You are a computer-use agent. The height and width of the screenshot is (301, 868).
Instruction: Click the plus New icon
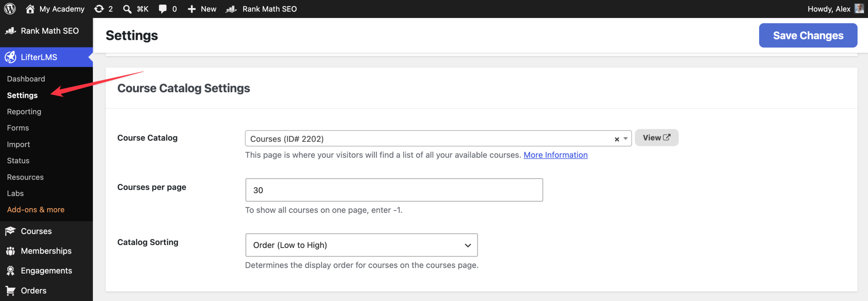(192, 9)
